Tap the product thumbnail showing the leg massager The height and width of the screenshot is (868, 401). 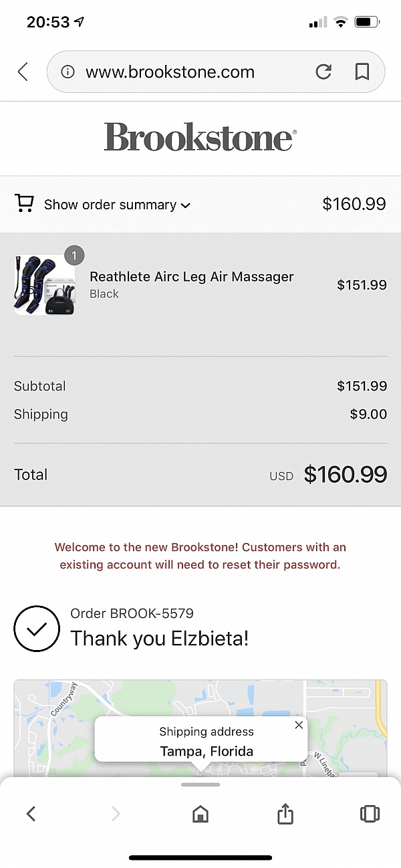point(44,284)
